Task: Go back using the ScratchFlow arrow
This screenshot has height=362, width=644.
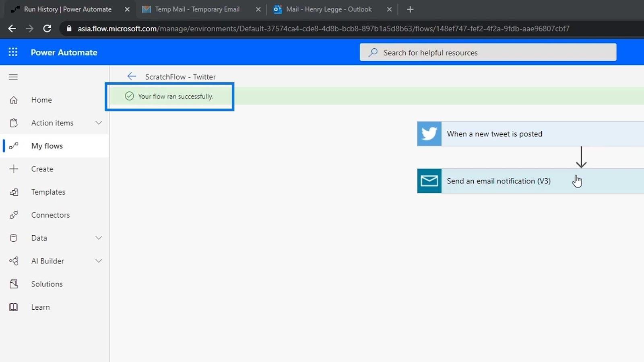Action: tap(132, 76)
